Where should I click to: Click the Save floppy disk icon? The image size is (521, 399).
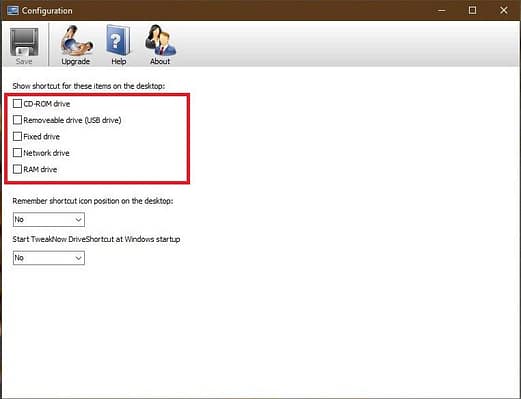click(24, 42)
